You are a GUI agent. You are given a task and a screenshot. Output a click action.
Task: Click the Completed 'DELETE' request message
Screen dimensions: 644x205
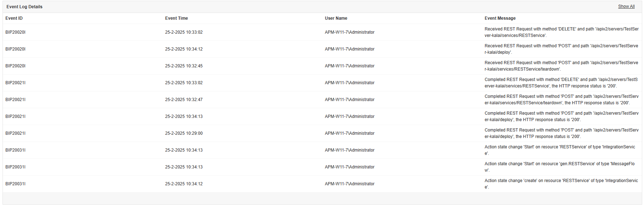(561, 83)
